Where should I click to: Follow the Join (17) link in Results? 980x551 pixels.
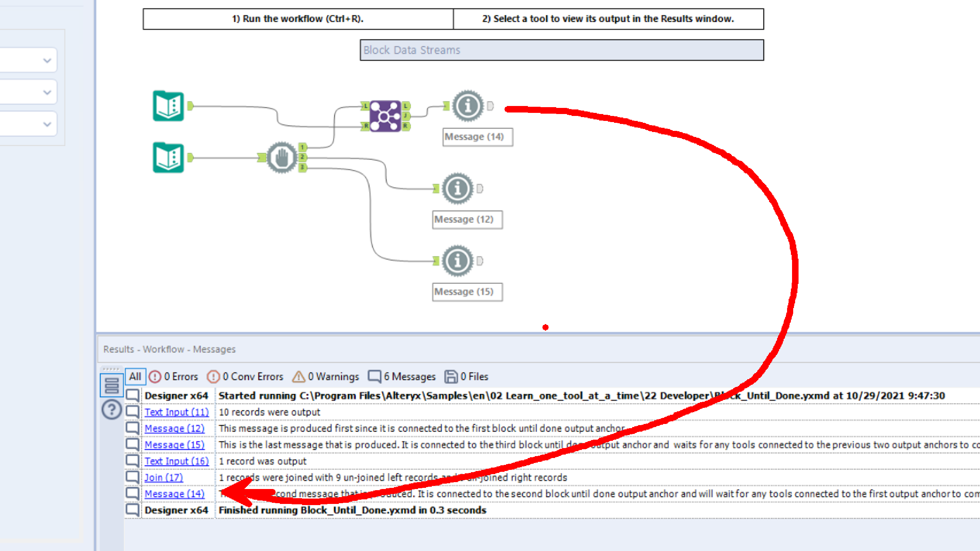point(163,477)
